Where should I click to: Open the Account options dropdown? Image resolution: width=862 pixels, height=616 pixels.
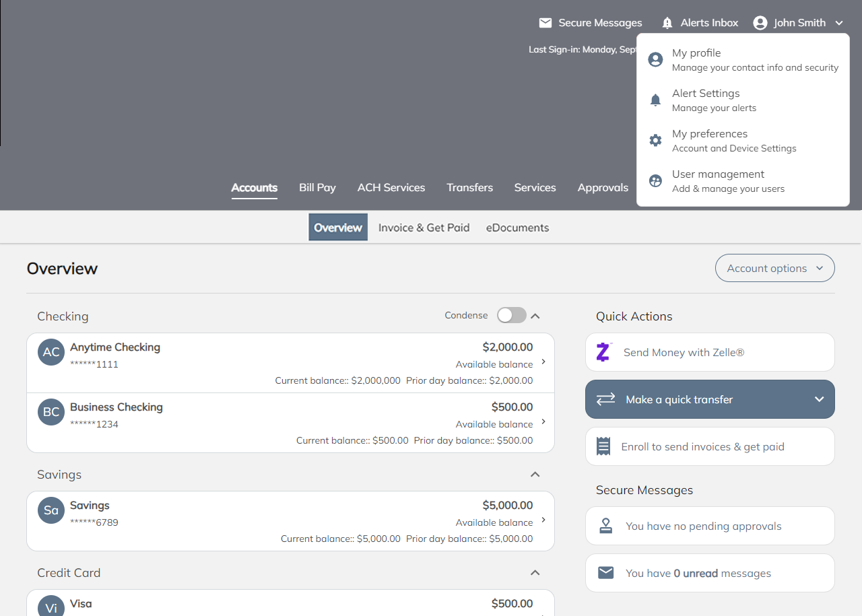coord(774,268)
